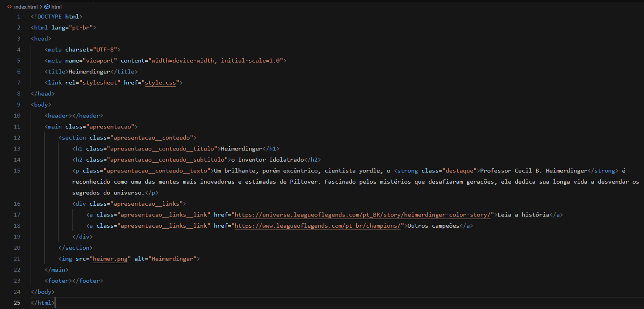Screen dimensions: 644x309
Task: Click line number 25 in the gutter
Action: [17, 303]
